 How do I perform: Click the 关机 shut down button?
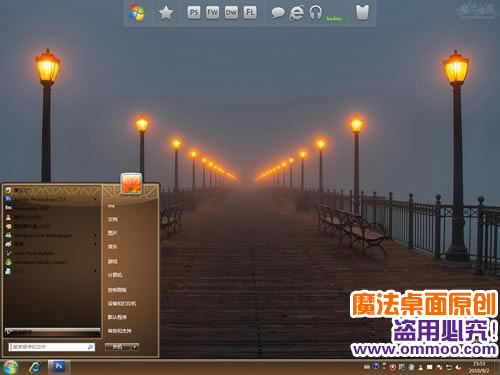point(117,347)
